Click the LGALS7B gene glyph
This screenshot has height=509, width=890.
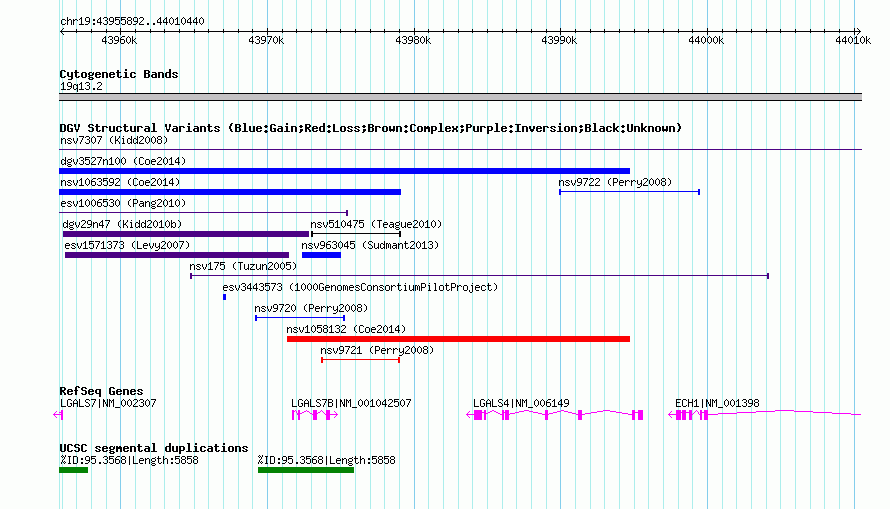(315, 415)
